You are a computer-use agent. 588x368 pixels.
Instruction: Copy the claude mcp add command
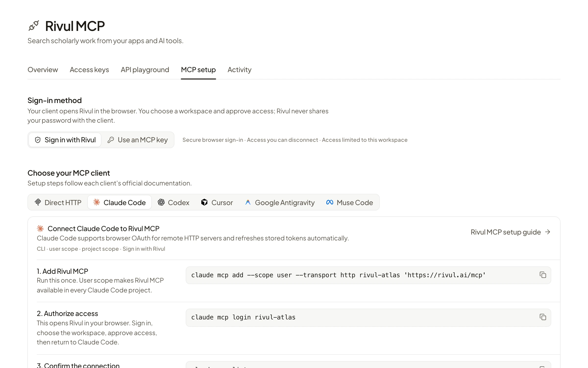pyautogui.click(x=543, y=275)
